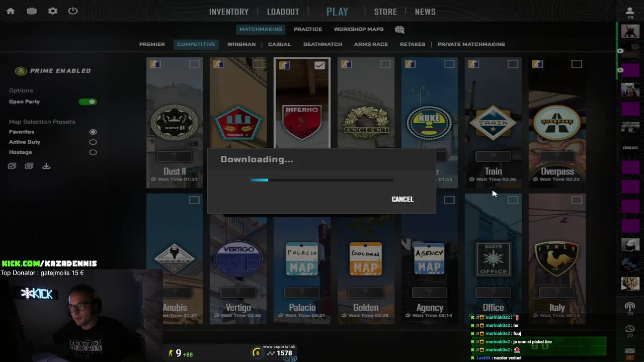This screenshot has width=644, height=362.
Task: Open the Store menu
Action: (385, 12)
